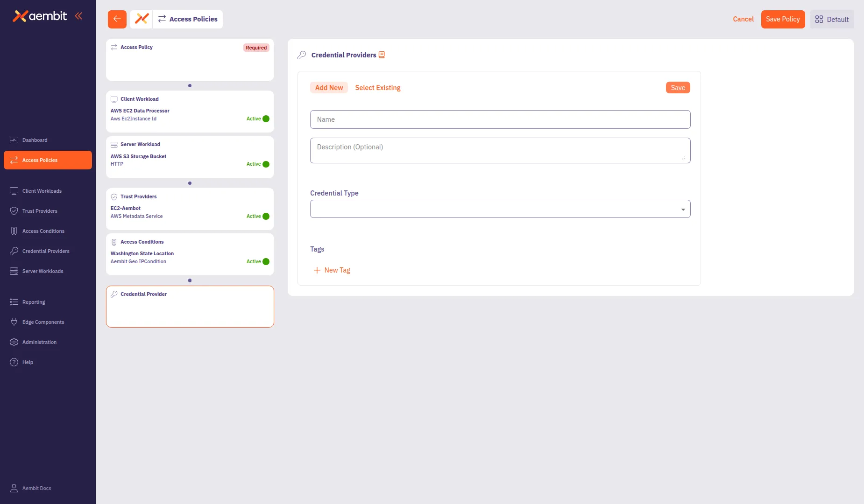This screenshot has width=864, height=504.
Task: Open the Default layout selector
Action: 831,19
